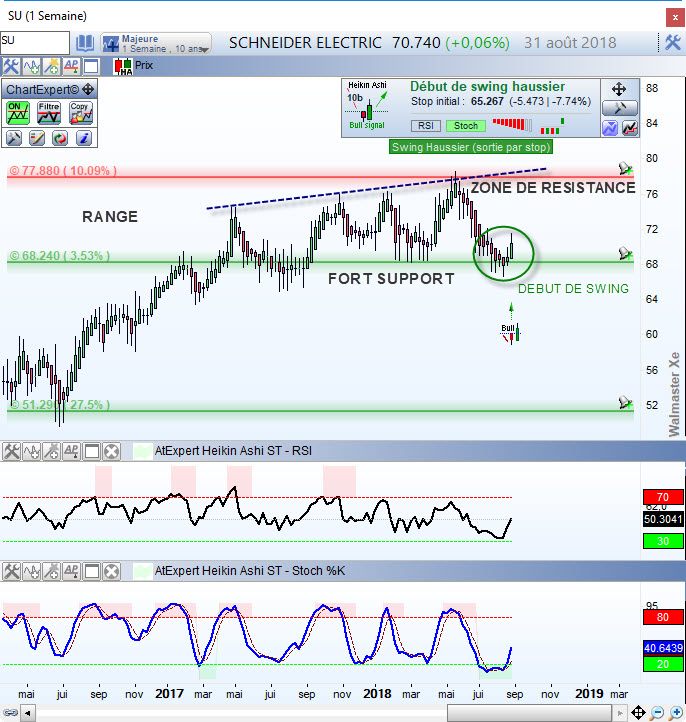Add an indicator to the RSI panel
The width and height of the screenshot is (686, 722).
(x=31, y=452)
